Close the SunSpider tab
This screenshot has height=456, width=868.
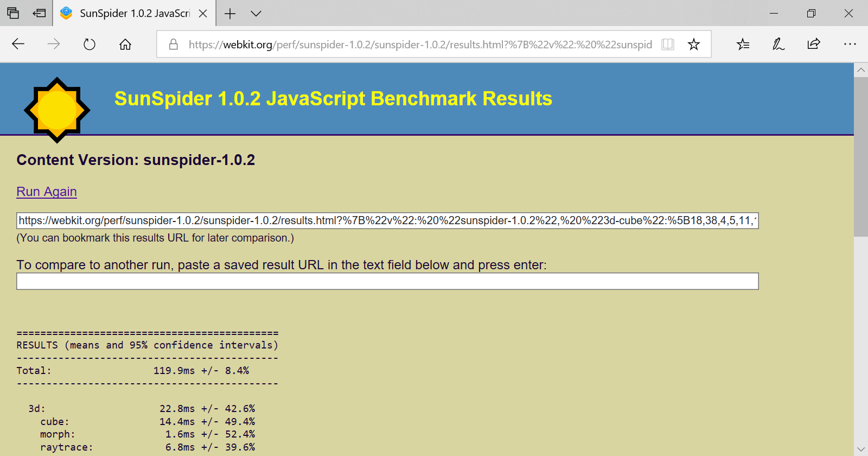[203, 14]
